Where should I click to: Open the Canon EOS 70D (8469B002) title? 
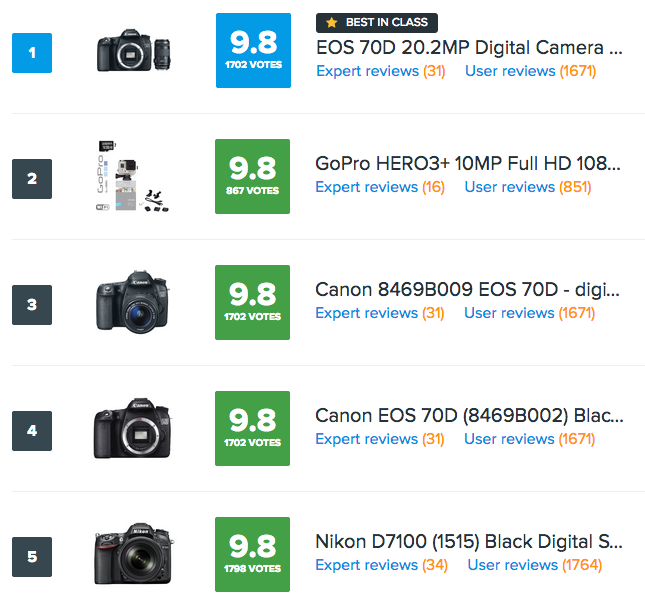(x=468, y=415)
